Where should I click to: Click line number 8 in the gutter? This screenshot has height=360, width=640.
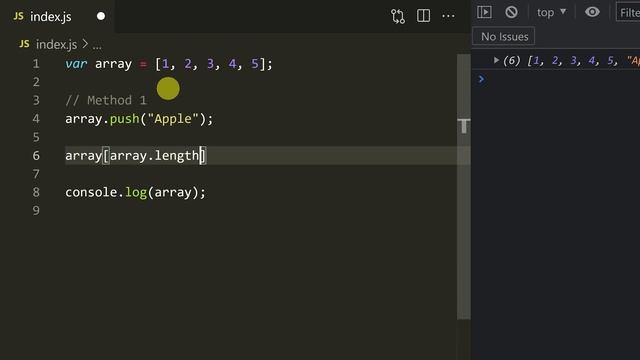[36, 192]
